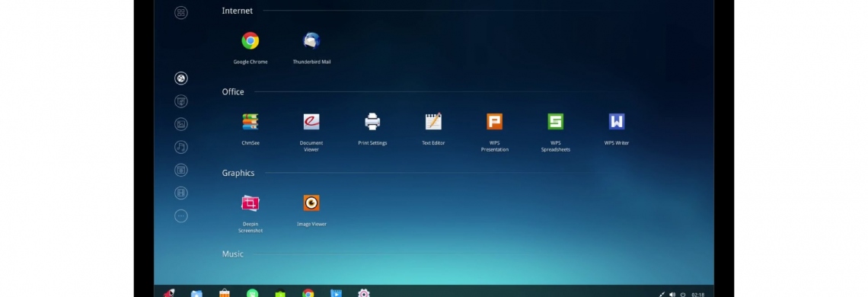
Task: Select the film strip category icon in sidebar
Action: pyautogui.click(x=181, y=193)
